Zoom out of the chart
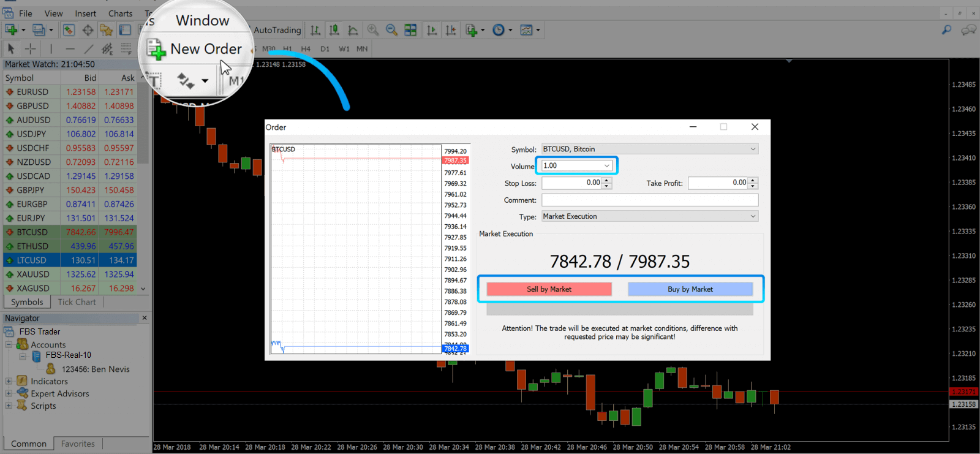The image size is (980, 454). [x=391, y=30]
